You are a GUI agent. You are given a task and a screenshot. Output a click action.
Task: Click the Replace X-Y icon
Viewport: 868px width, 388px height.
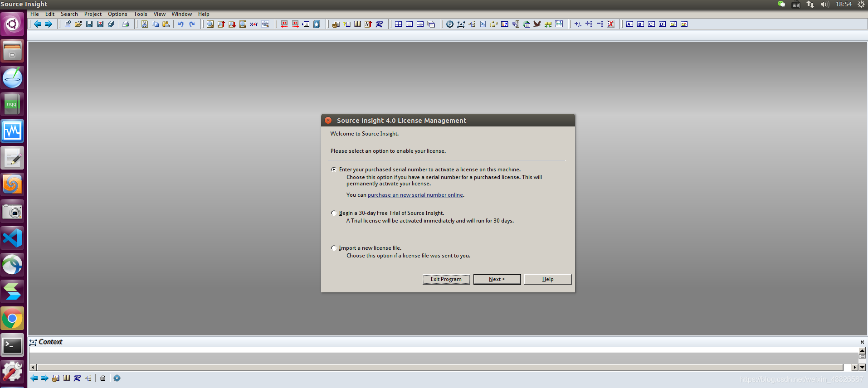tap(254, 24)
